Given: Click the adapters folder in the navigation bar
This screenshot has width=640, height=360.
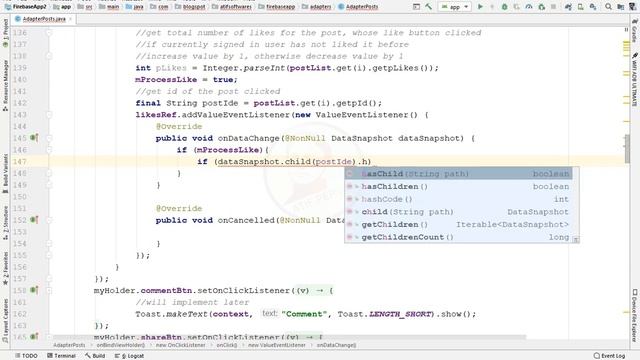Looking at the screenshot, I should pos(317,7).
